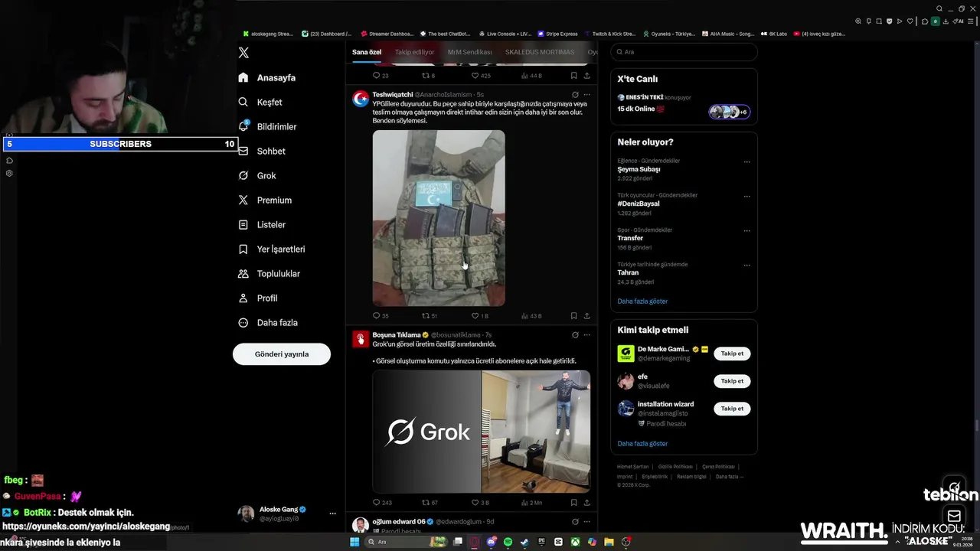Click the X logo in the sidebar
The image size is (980, 551).
(x=243, y=53)
